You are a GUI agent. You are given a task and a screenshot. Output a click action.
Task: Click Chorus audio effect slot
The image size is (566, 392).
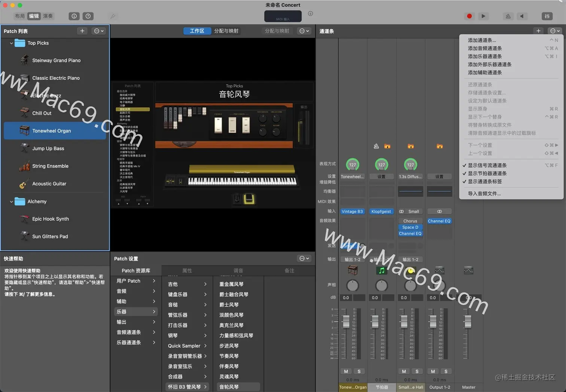(x=410, y=221)
